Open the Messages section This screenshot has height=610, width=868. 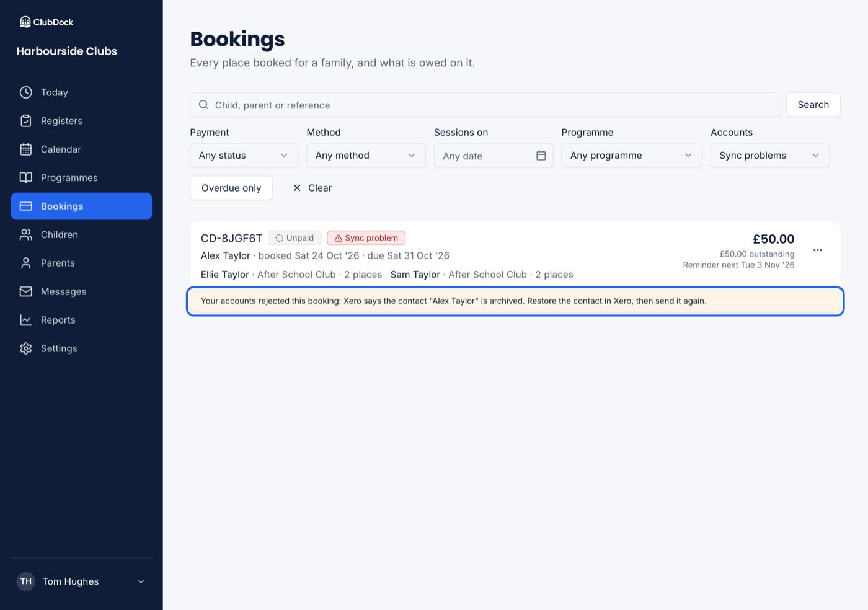[x=81, y=291]
